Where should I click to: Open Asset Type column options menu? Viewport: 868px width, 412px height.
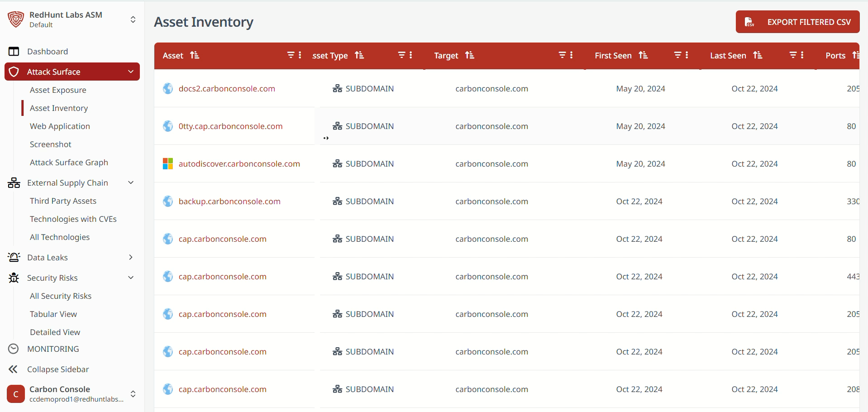coord(411,55)
